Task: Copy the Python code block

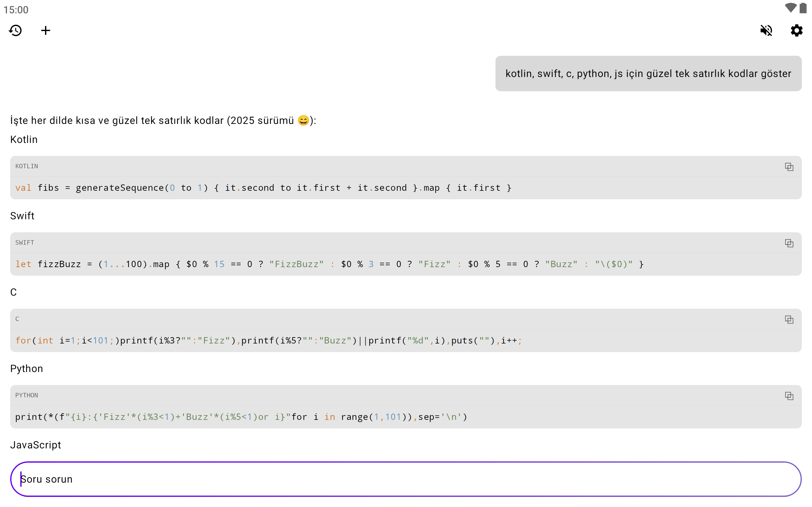Action: pos(789,396)
